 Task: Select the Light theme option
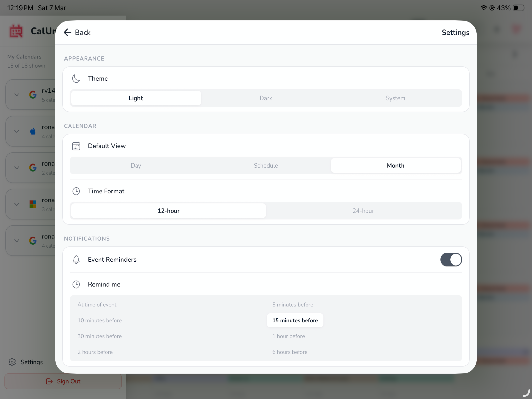[x=136, y=98]
